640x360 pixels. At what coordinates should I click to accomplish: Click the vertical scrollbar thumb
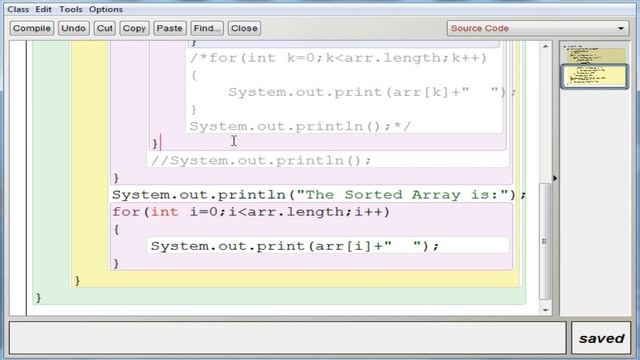pyautogui.click(x=545, y=241)
